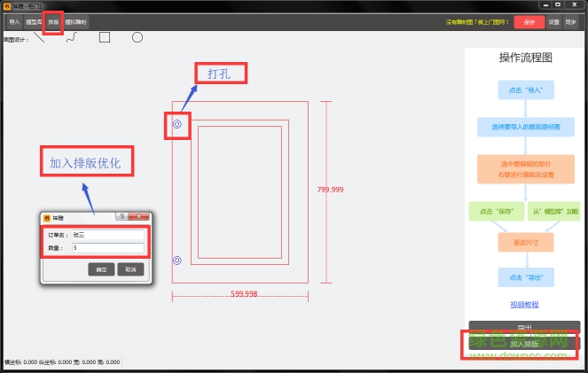Click the 数量 quantity input field
588x373 pixels.
[x=107, y=248]
